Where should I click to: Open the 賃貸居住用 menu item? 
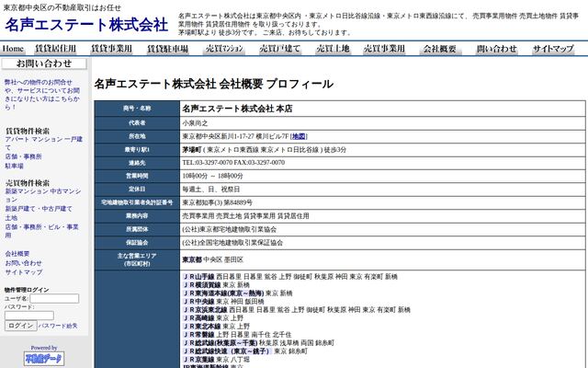coord(55,49)
